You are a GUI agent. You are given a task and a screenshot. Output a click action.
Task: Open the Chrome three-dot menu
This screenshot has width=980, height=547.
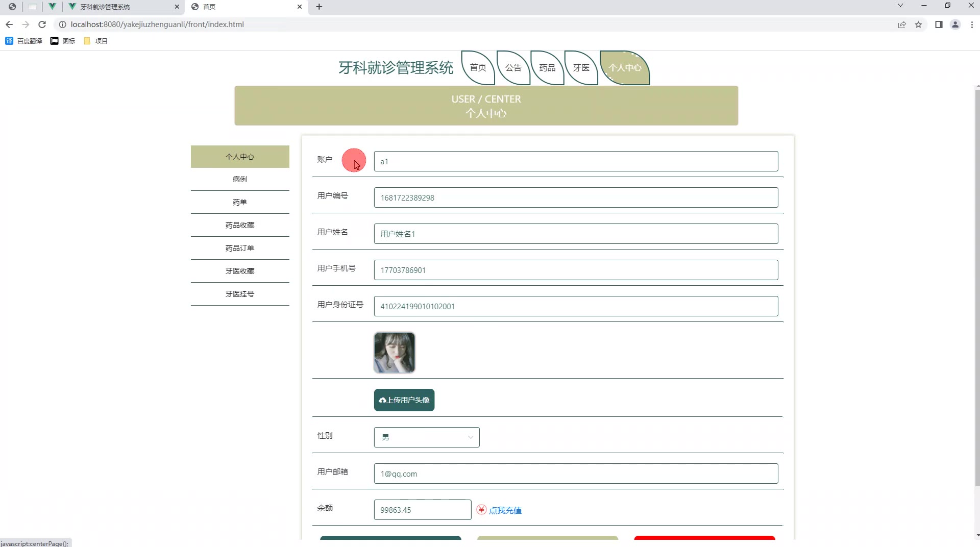click(x=971, y=24)
